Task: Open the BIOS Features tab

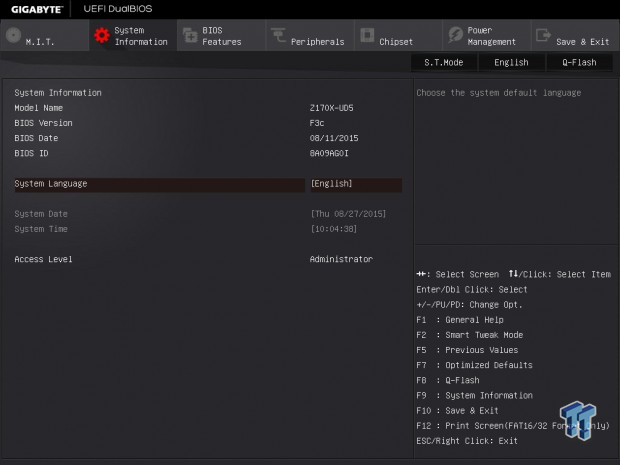Action: 221,36
